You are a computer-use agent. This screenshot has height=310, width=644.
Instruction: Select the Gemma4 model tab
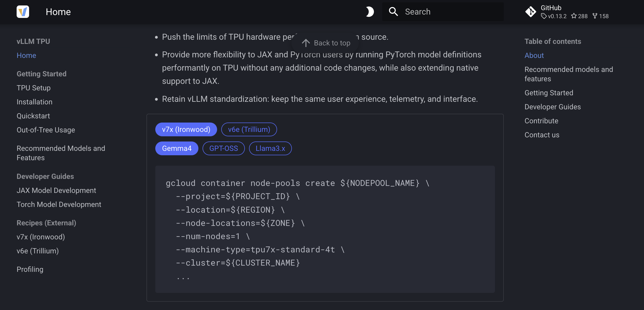pos(177,148)
